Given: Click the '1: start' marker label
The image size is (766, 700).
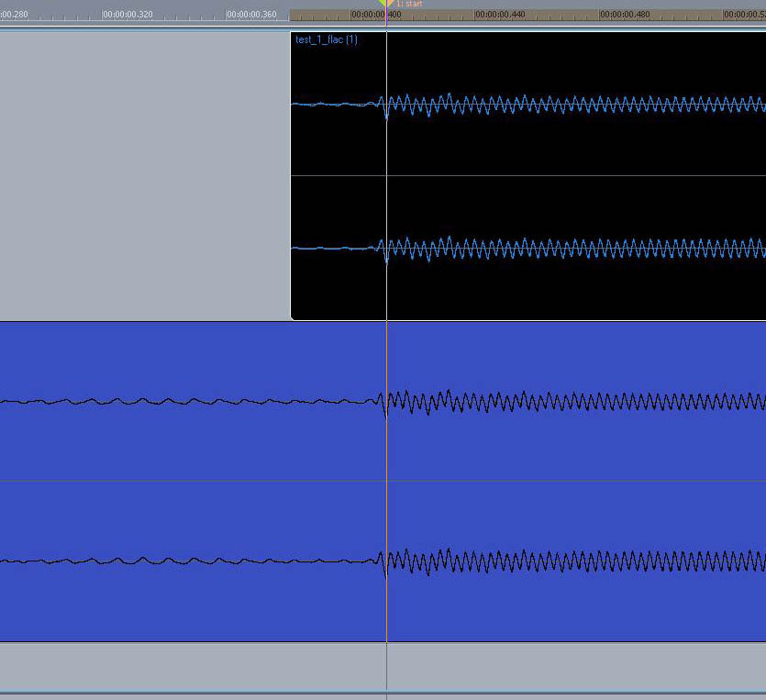Looking at the screenshot, I should click(x=409, y=5).
